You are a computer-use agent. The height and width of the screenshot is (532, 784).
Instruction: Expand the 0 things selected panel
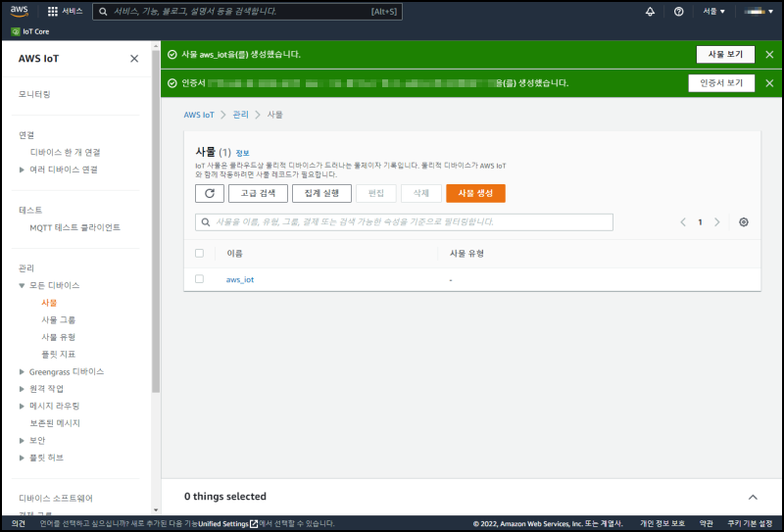(x=753, y=497)
